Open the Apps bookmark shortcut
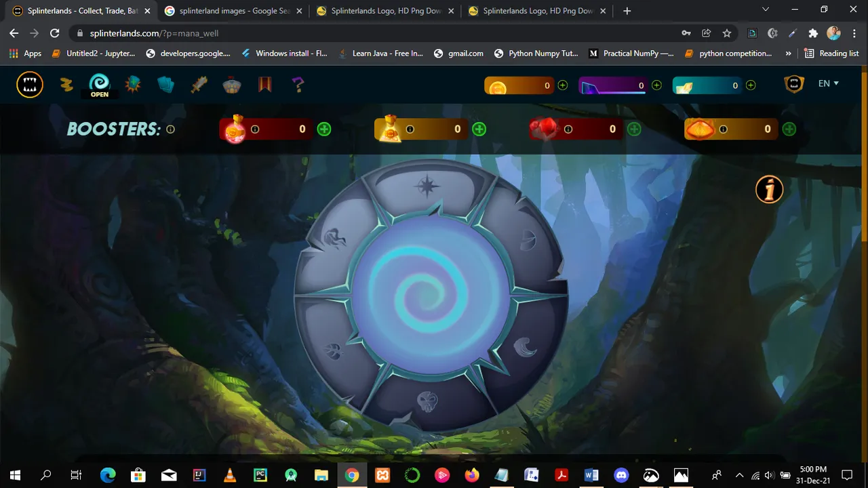This screenshot has width=868, height=488. coord(26,53)
